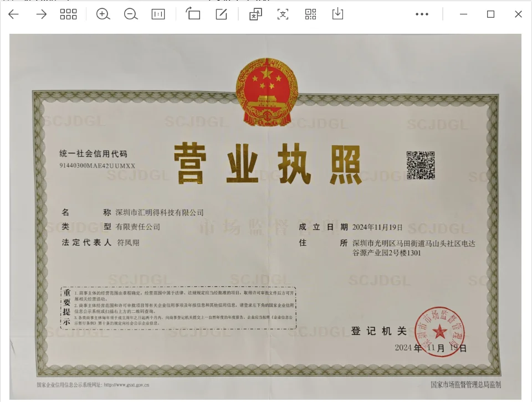Click the gsxt.gov.cn URL at bottom
532x402 pixels.
(126, 385)
